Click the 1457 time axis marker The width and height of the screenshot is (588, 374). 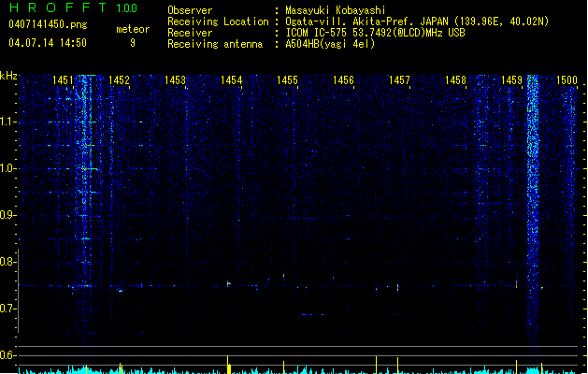click(399, 80)
